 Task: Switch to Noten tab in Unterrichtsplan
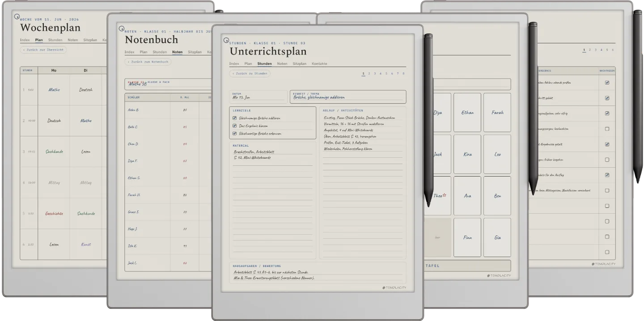pyautogui.click(x=282, y=63)
